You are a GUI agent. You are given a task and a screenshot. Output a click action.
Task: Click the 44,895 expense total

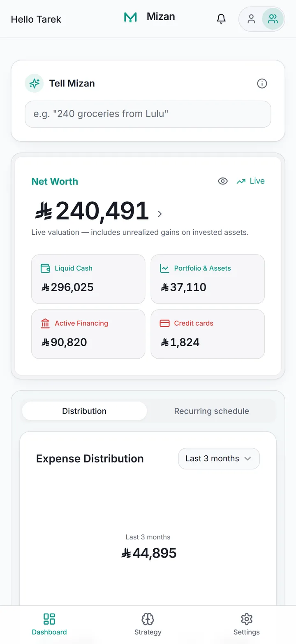click(149, 553)
